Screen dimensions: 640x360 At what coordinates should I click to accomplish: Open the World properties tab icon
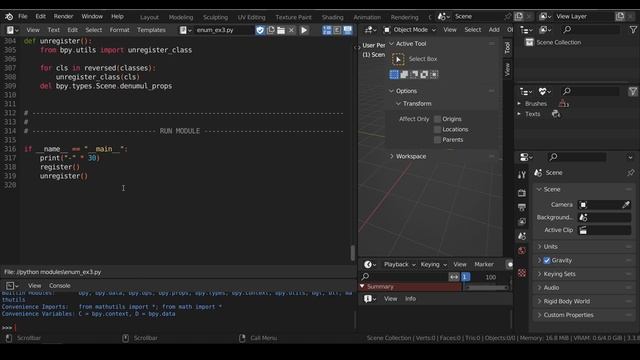[x=522, y=251]
